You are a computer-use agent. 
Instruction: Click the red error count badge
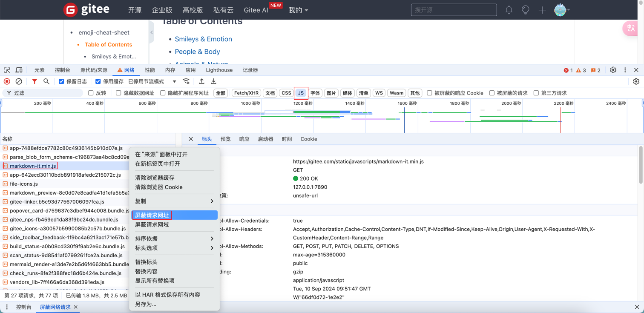[x=568, y=70]
